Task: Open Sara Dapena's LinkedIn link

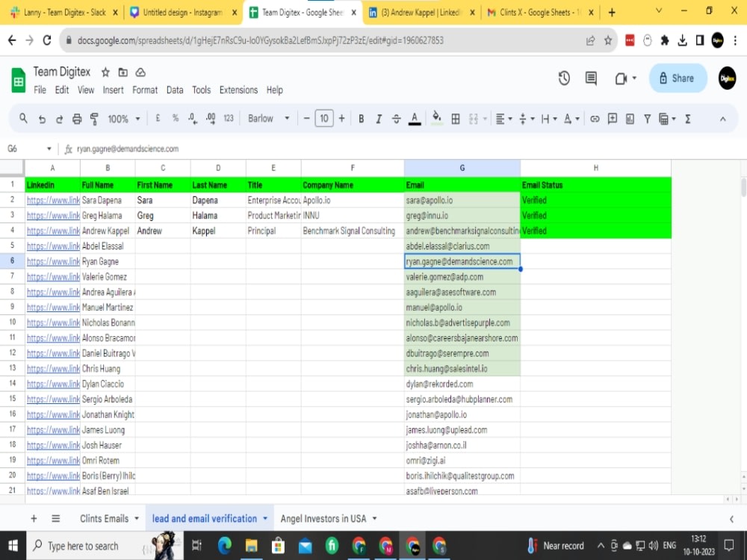Action: click(53, 200)
